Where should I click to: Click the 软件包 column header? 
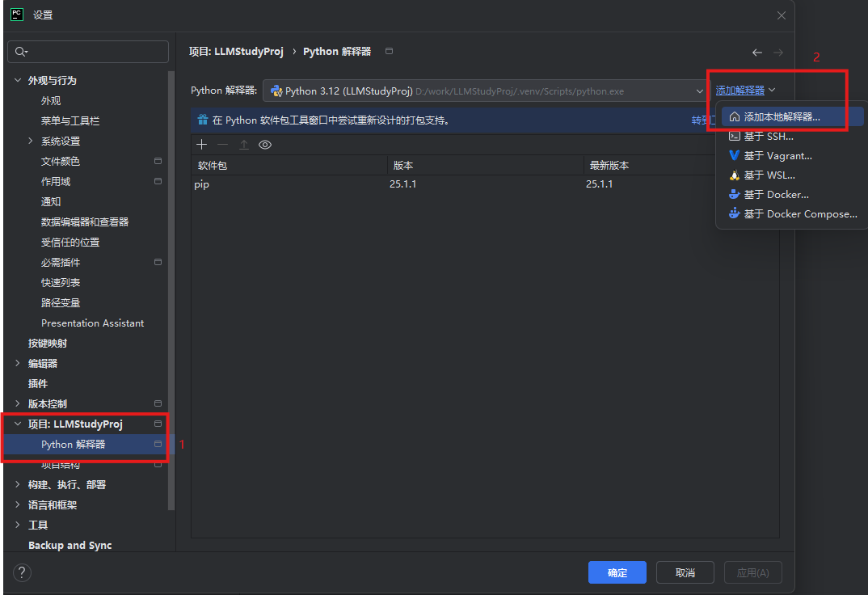pos(289,166)
